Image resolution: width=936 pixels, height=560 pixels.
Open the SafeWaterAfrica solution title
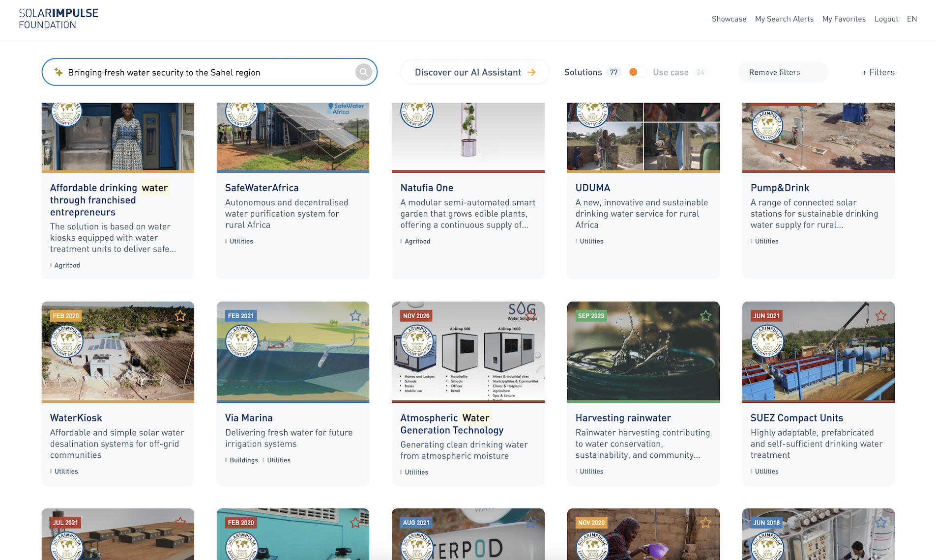tap(262, 188)
